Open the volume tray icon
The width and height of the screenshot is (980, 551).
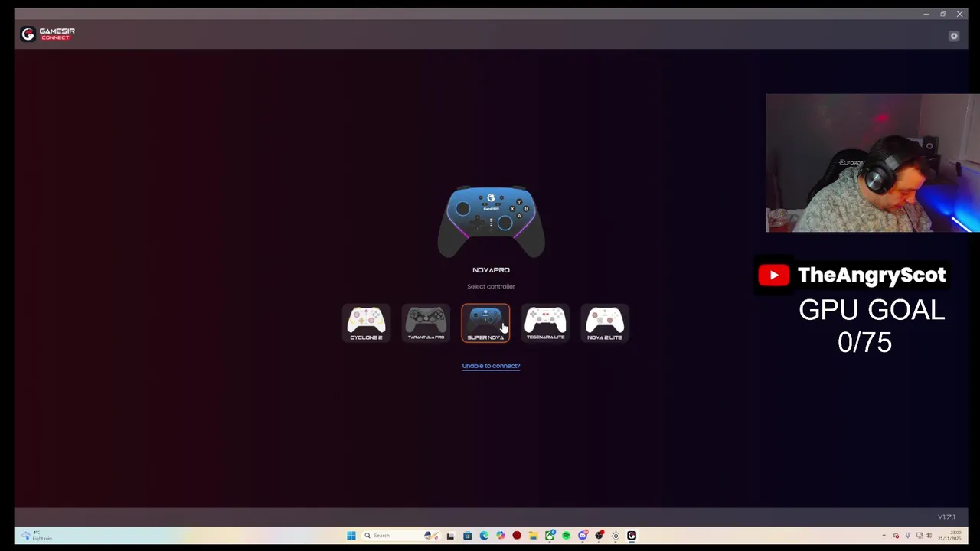click(929, 536)
